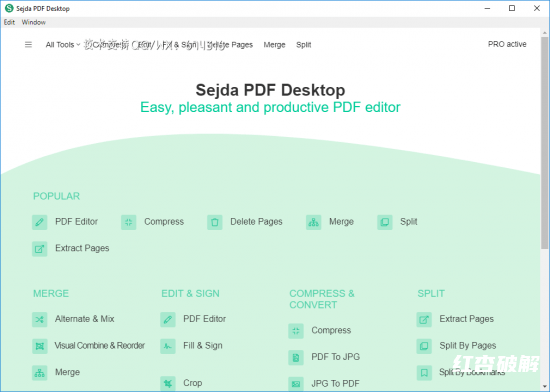Click Split By Pages icon
The width and height of the screenshot is (550, 392).
click(x=424, y=346)
